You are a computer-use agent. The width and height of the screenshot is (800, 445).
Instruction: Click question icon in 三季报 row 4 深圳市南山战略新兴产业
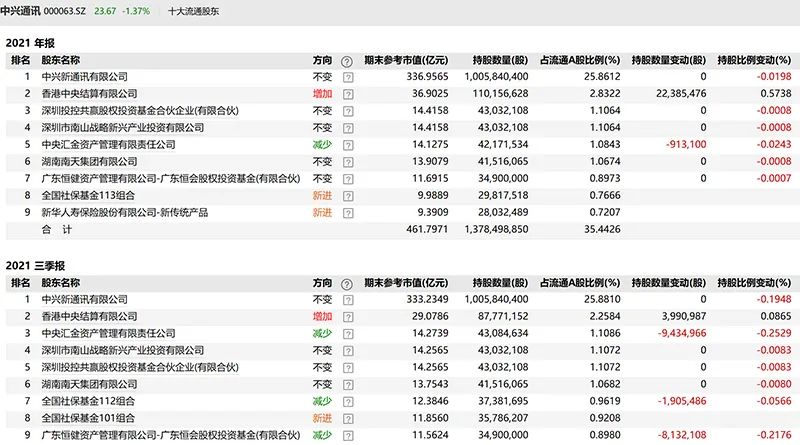(x=348, y=351)
